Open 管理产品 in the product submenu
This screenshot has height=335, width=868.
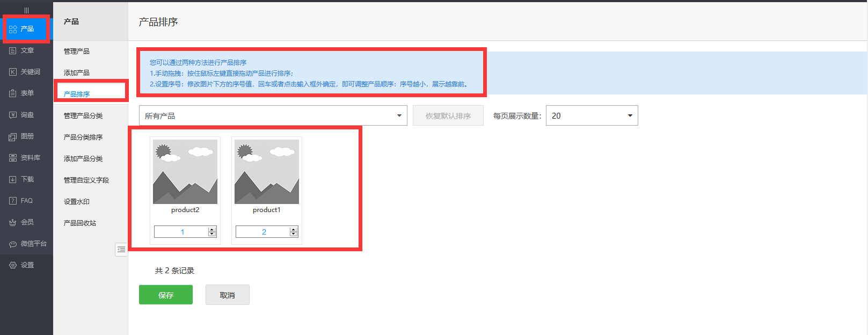pos(77,52)
